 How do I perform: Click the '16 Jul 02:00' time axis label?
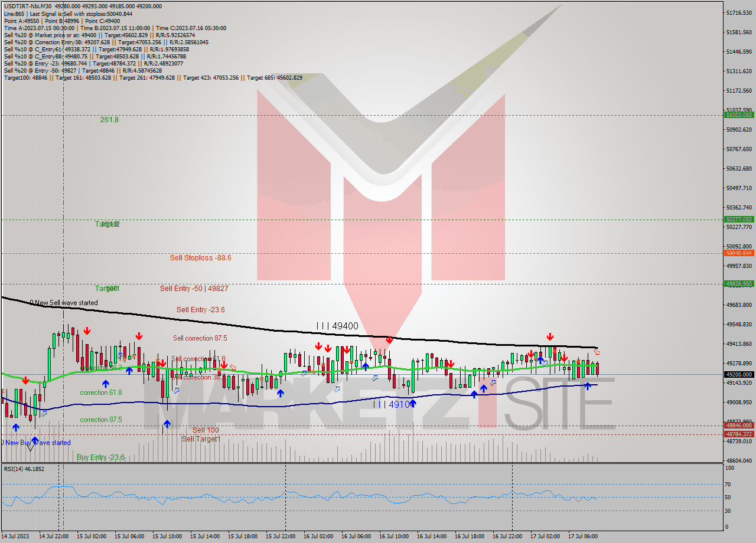click(318, 537)
